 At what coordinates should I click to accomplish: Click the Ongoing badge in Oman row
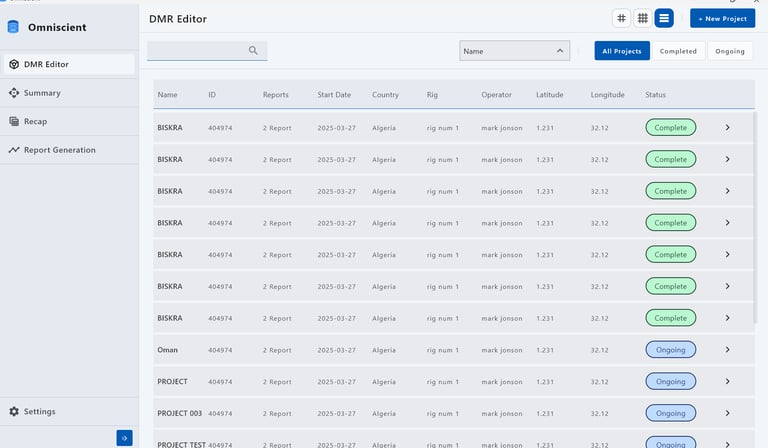(671, 350)
